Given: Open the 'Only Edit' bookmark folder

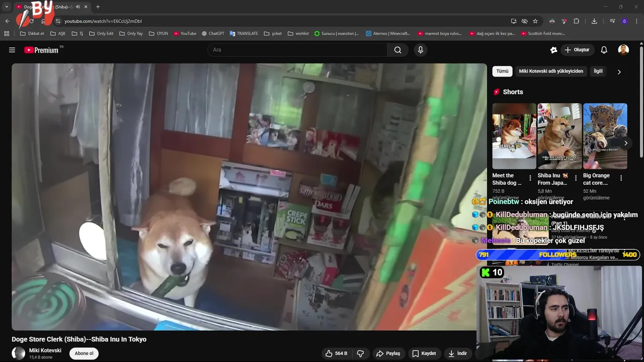Looking at the screenshot, I should point(101,34).
